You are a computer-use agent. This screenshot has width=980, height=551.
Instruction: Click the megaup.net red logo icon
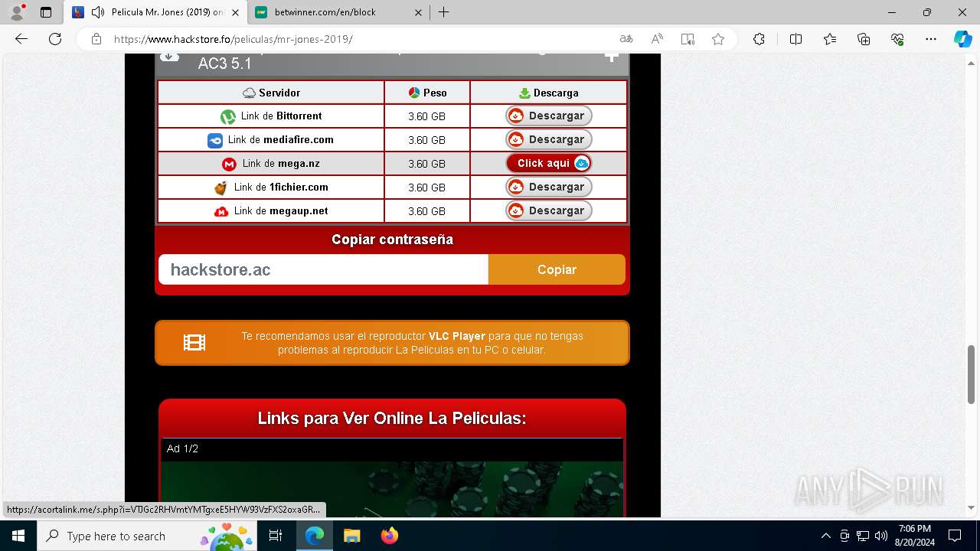coord(221,211)
